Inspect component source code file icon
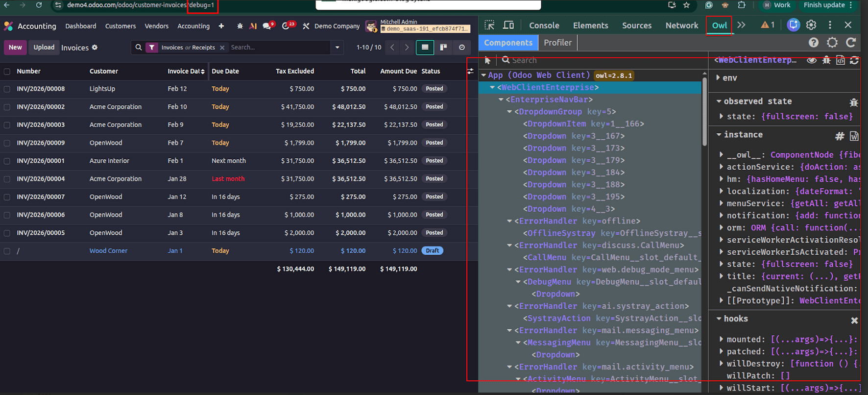The image size is (868, 395). (x=841, y=60)
